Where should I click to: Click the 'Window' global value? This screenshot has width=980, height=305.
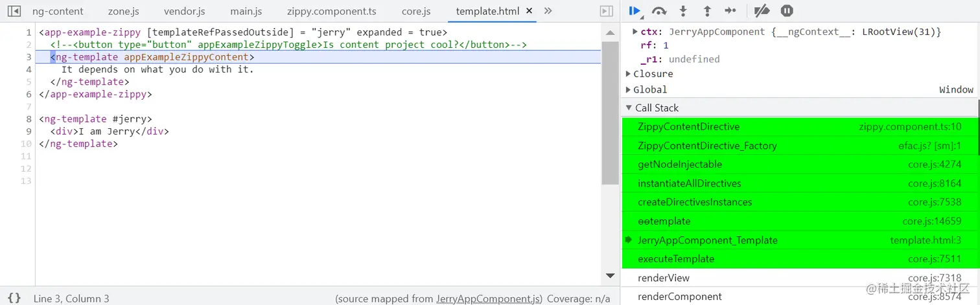point(957,89)
